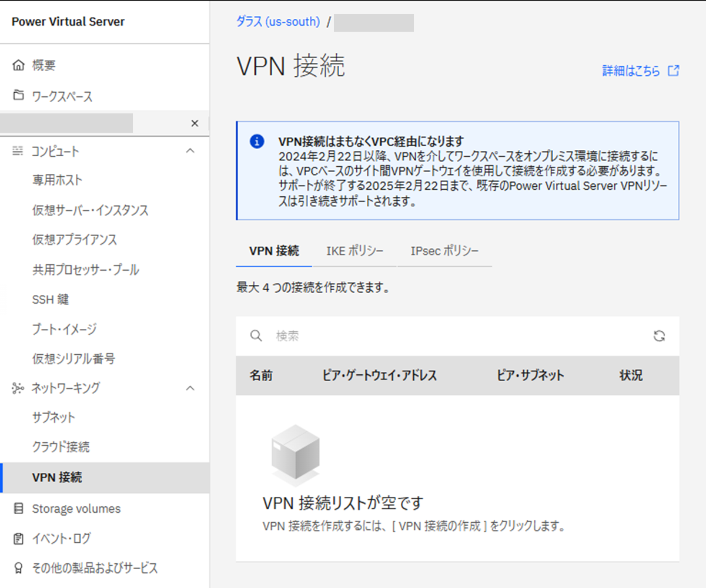
Task: Open イベント・ログ in sidebar
Action: click(61, 538)
